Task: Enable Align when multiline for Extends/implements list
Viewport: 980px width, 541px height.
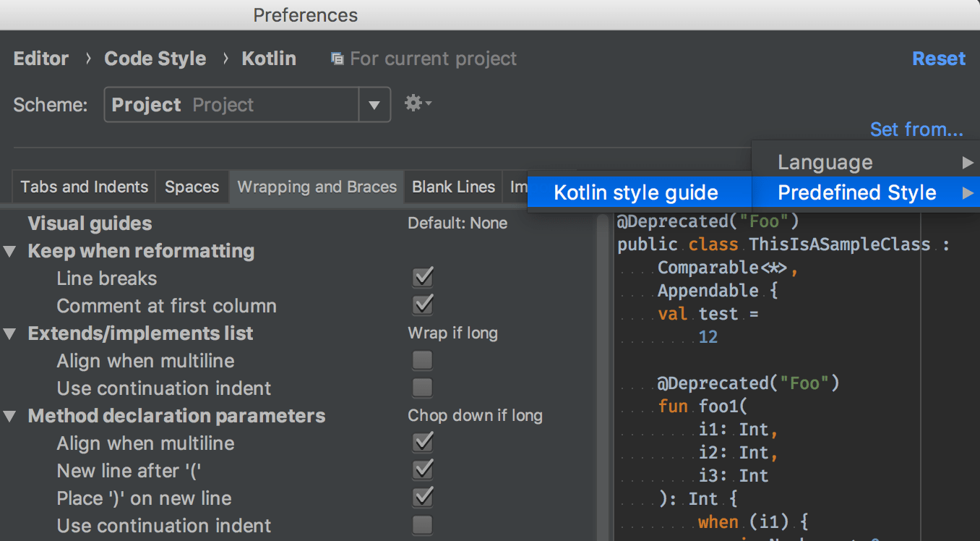Action: click(x=422, y=360)
